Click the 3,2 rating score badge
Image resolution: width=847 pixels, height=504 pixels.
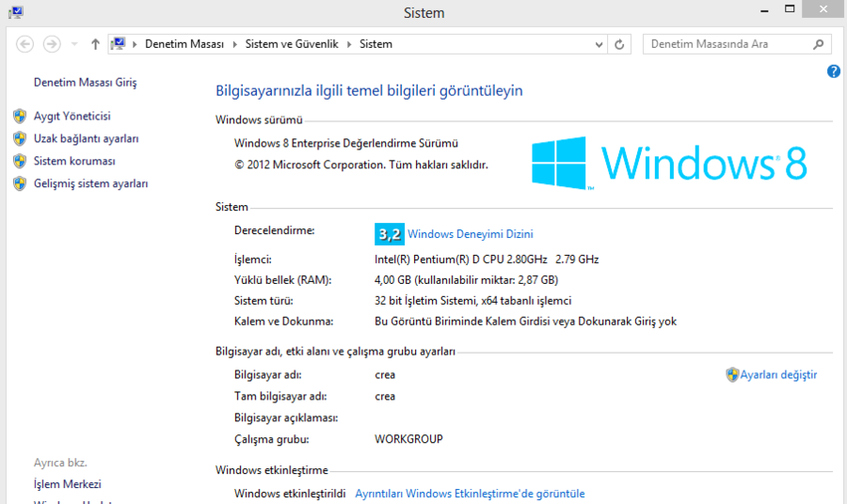coord(390,234)
